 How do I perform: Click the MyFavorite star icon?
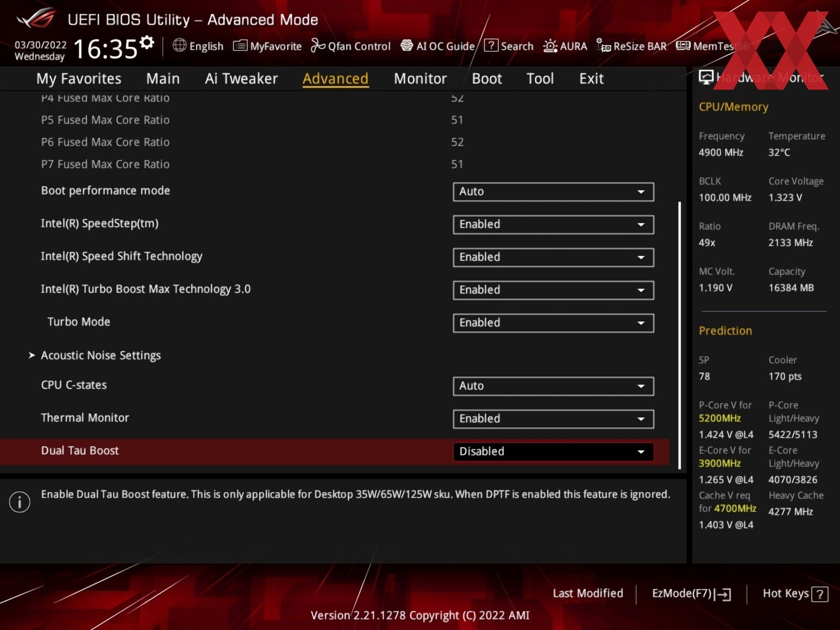[239, 45]
